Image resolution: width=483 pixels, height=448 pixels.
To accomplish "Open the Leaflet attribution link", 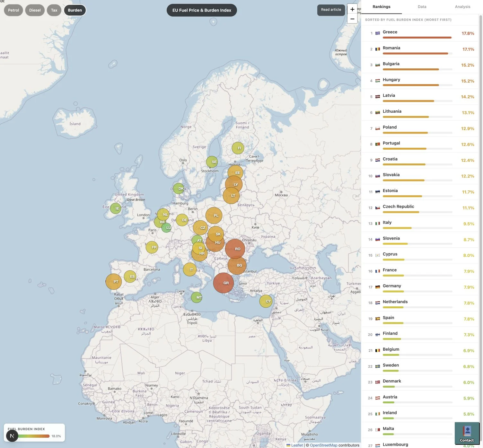I will click(x=294, y=445).
